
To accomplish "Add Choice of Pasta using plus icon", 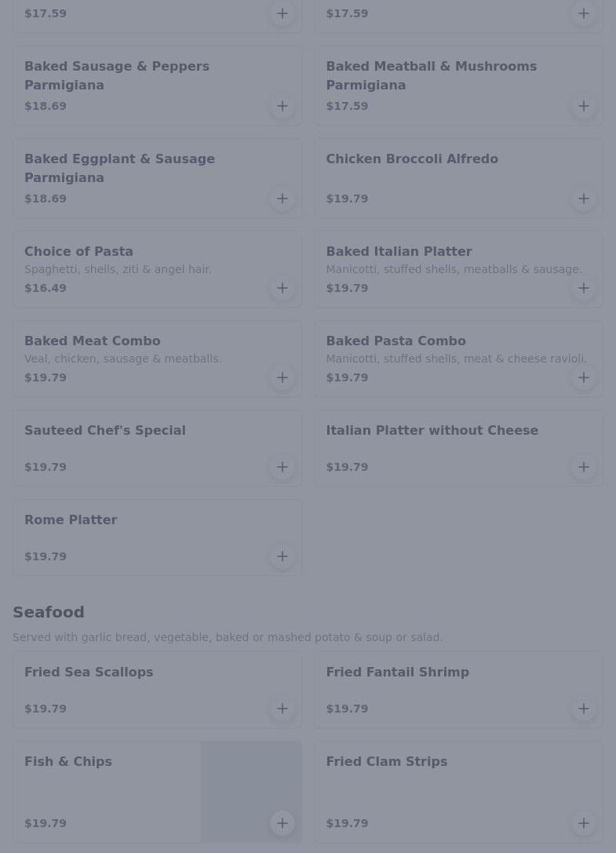I will tap(282, 288).
